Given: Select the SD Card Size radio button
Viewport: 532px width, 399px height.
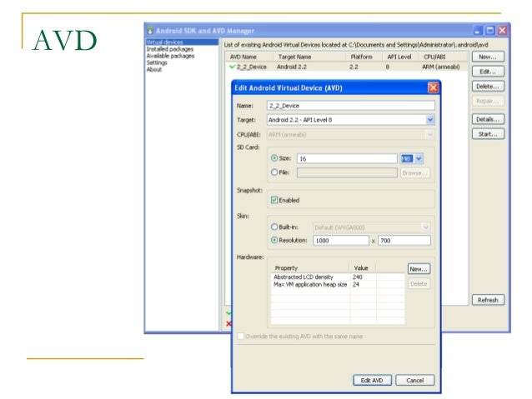Looking at the screenshot, I should click(274, 158).
